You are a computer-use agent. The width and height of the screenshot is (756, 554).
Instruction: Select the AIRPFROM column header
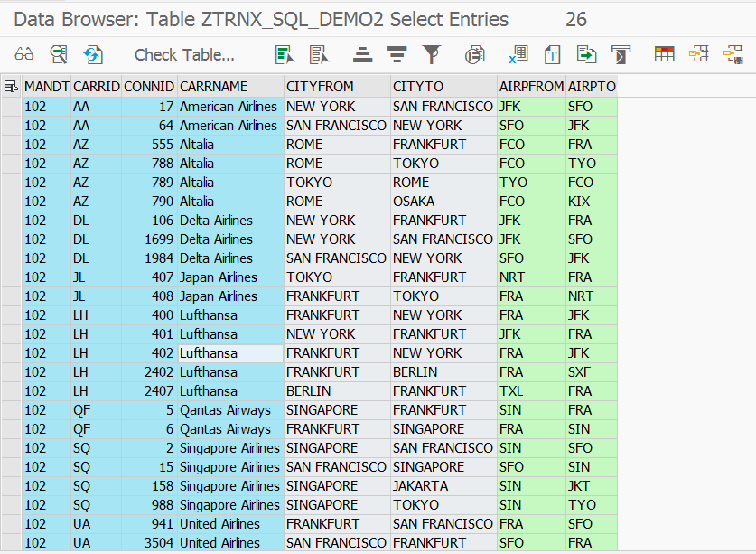[531, 87]
